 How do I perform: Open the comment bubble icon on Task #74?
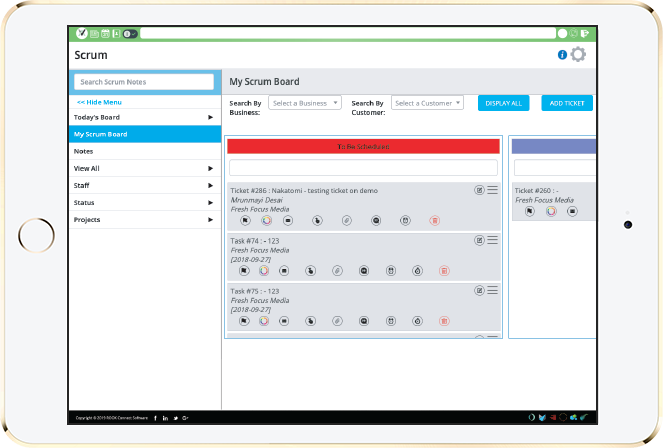point(364,270)
